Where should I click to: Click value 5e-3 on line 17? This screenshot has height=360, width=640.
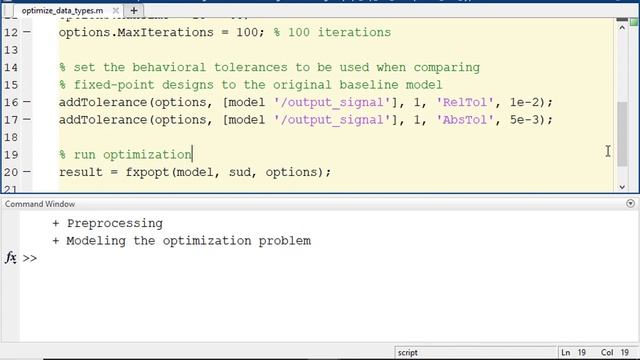[x=524, y=120]
